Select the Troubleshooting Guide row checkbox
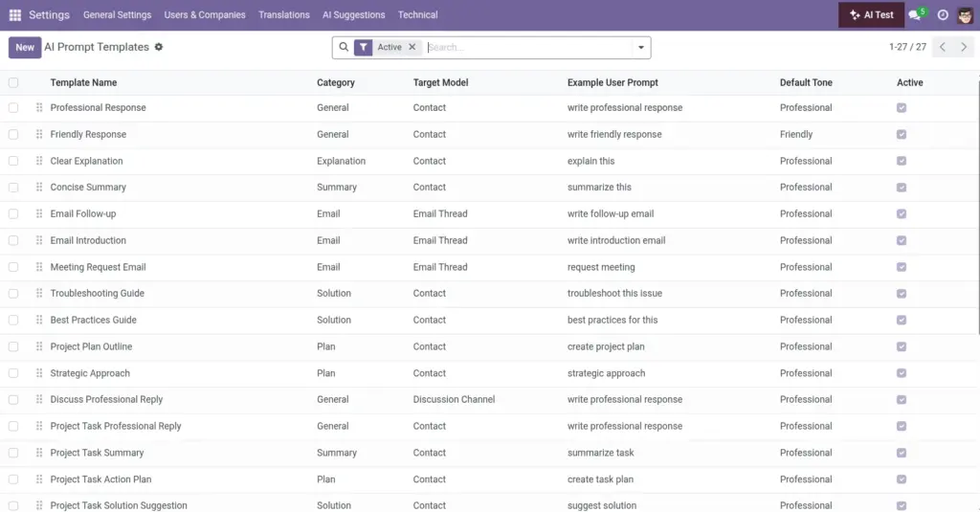This screenshot has height=512, width=980. pos(13,293)
